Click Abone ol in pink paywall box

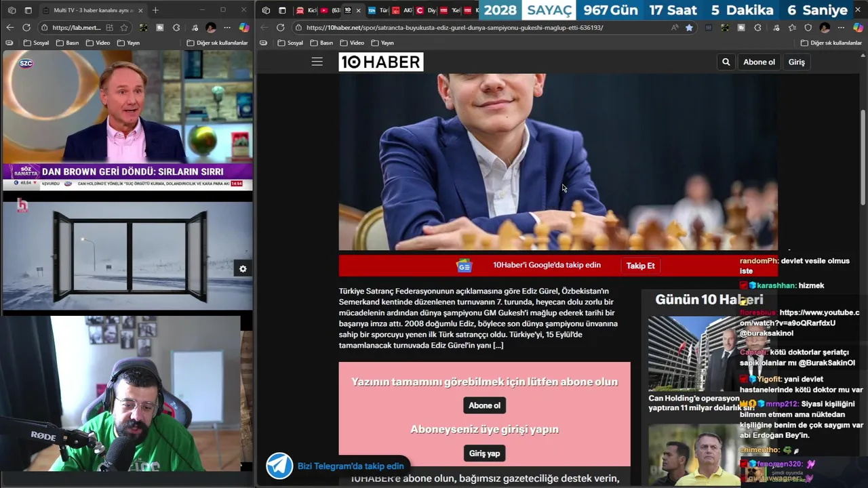coord(484,405)
